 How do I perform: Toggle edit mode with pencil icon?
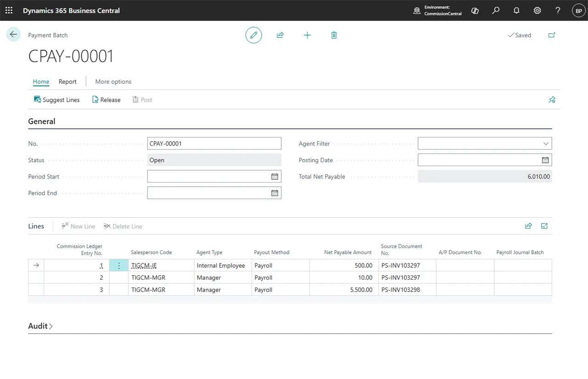(254, 35)
